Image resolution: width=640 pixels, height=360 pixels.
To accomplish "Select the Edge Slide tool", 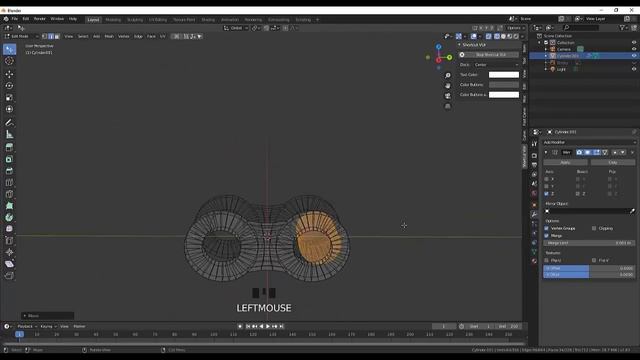I will (x=9, y=241).
